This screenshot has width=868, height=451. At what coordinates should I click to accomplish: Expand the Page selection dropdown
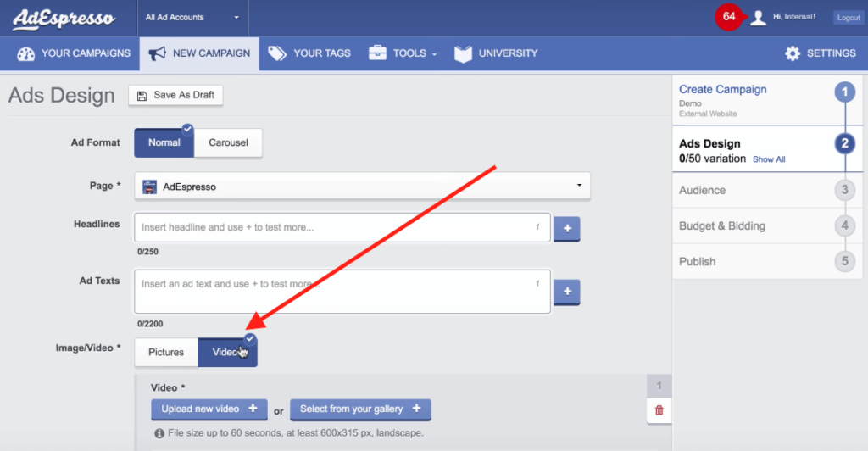tap(362, 186)
